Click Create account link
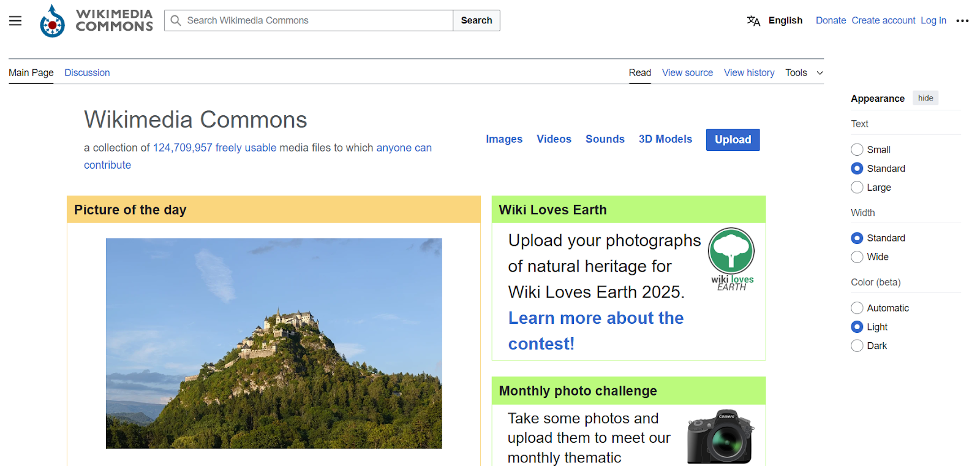Viewport: 980px width, 466px height. pyautogui.click(x=883, y=20)
